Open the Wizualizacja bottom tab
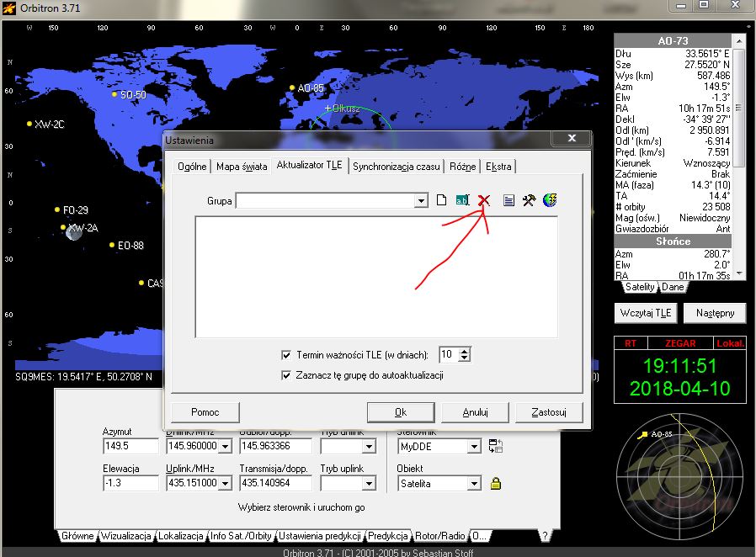 [125, 536]
